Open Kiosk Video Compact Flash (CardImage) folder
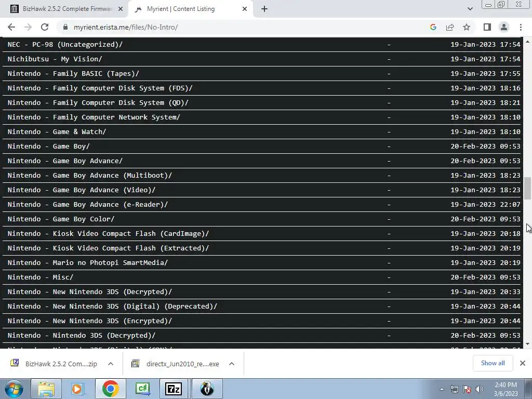The width and height of the screenshot is (532, 399). point(108,234)
